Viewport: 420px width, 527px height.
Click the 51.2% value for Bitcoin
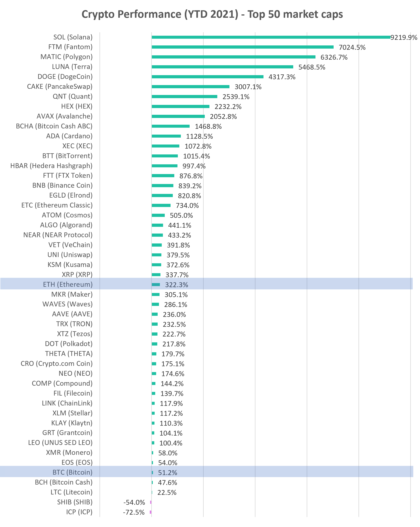point(168,473)
